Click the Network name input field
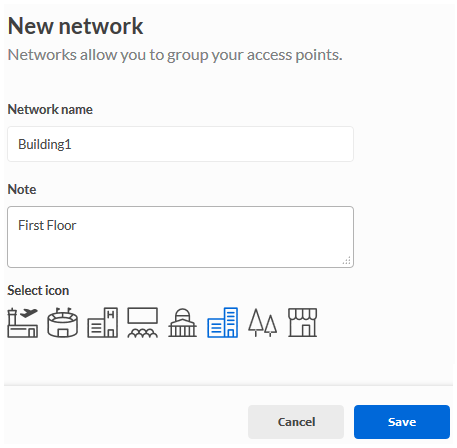This screenshot has height=448, width=457. [x=180, y=144]
